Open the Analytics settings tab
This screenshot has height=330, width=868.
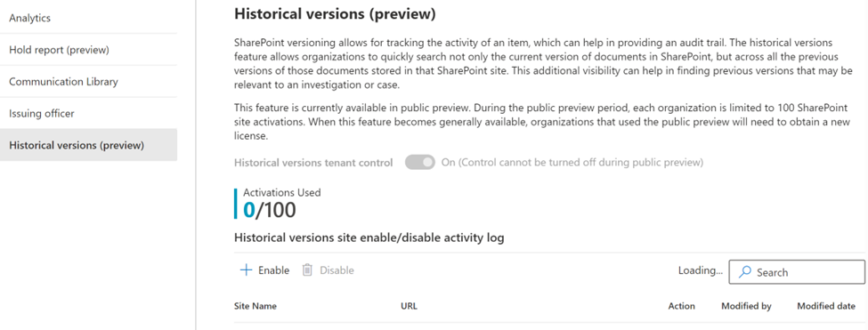click(x=88, y=18)
